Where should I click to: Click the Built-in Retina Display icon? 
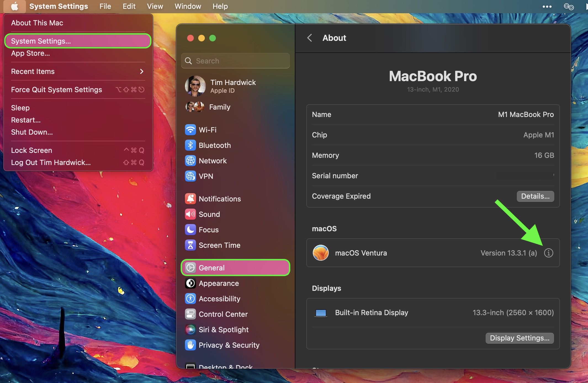tap(321, 313)
